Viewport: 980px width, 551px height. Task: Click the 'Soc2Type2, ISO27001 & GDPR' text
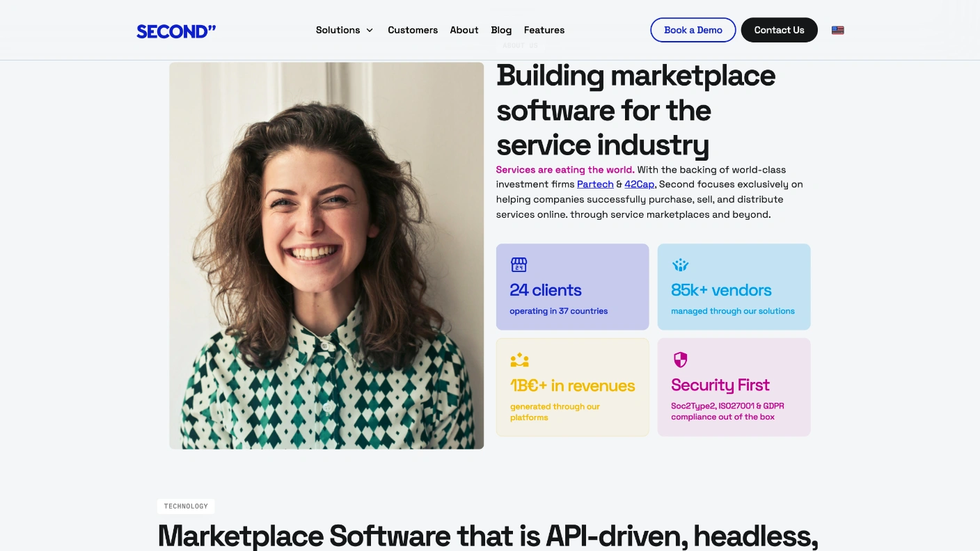click(728, 406)
